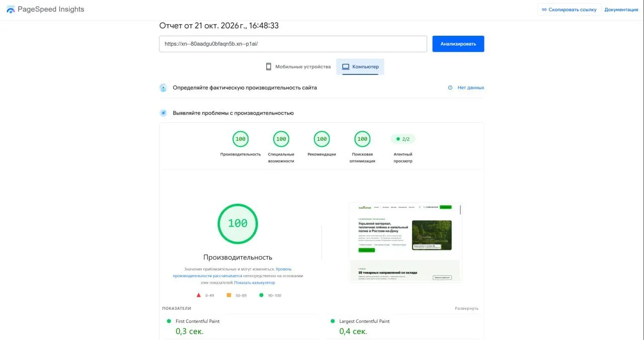
Task: Focus the URL input field
Action: [293, 44]
